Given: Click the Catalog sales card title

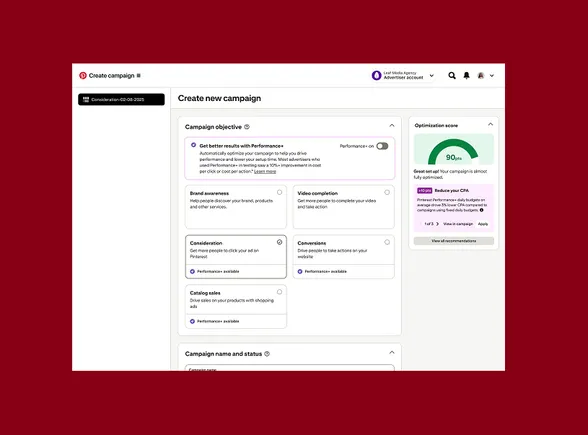Looking at the screenshot, I should [x=205, y=293].
